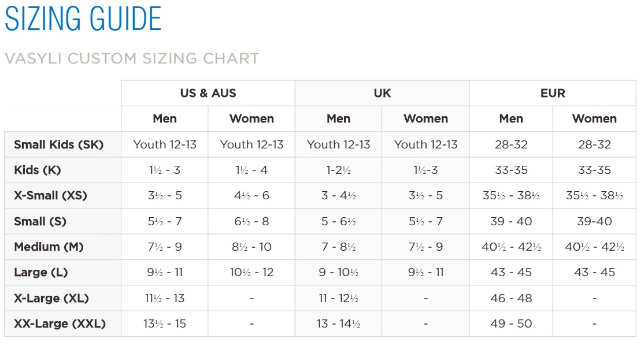Viewport: 644px width, 346px height.
Task: Click the Large (L) row label
Action: coord(41,272)
